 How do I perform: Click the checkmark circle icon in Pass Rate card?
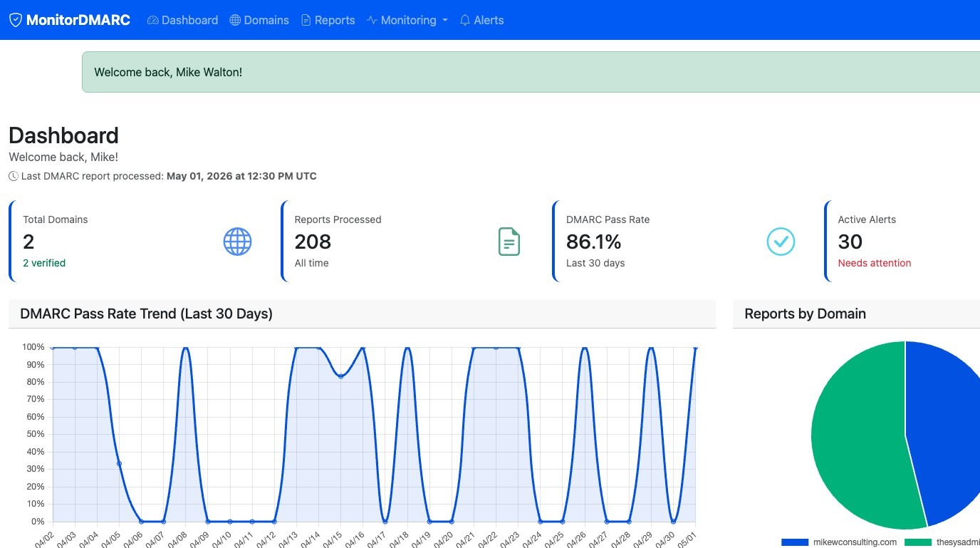(x=781, y=242)
